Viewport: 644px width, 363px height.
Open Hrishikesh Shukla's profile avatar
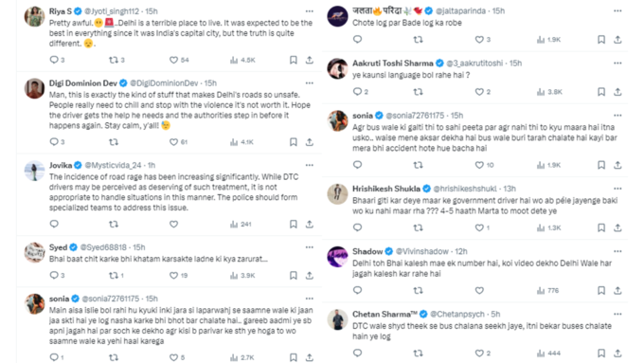click(337, 193)
